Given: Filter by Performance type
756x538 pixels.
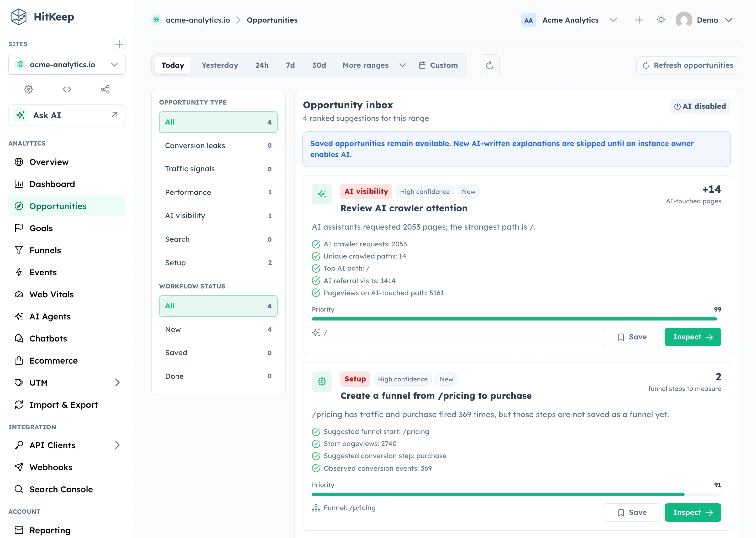Looking at the screenshot, I should click(x=218, y=192).
